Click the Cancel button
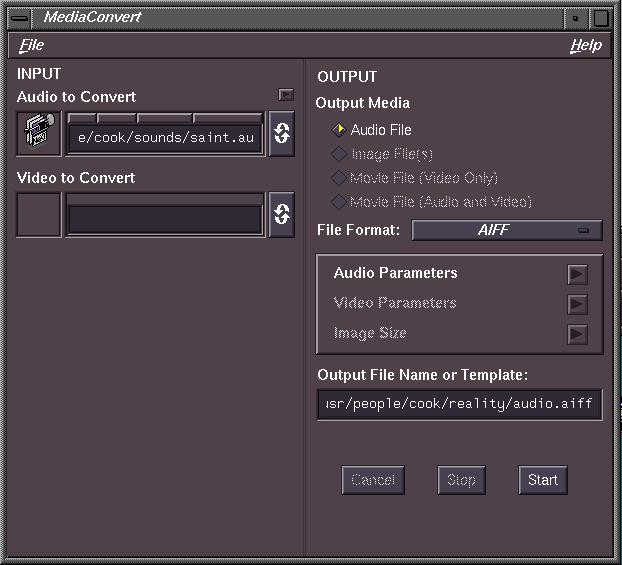Viewport: 622px width, 565px height. coord(373,480)
